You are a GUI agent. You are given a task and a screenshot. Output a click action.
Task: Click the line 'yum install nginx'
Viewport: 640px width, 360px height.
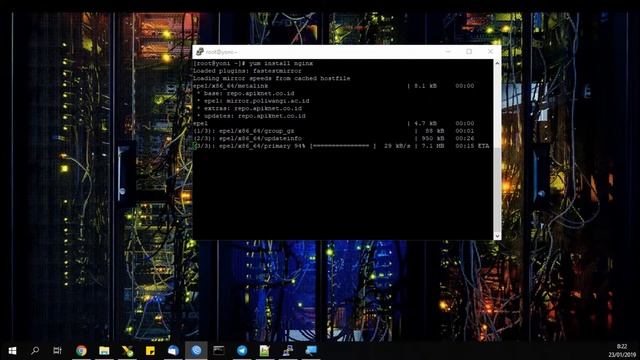pyautogui.click(x=281, y=63)
